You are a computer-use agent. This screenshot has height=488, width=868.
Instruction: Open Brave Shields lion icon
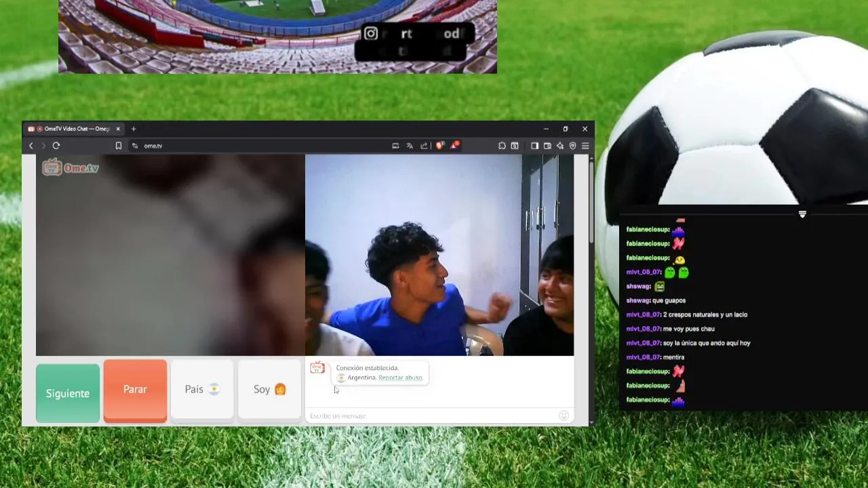tap(439, 146)
